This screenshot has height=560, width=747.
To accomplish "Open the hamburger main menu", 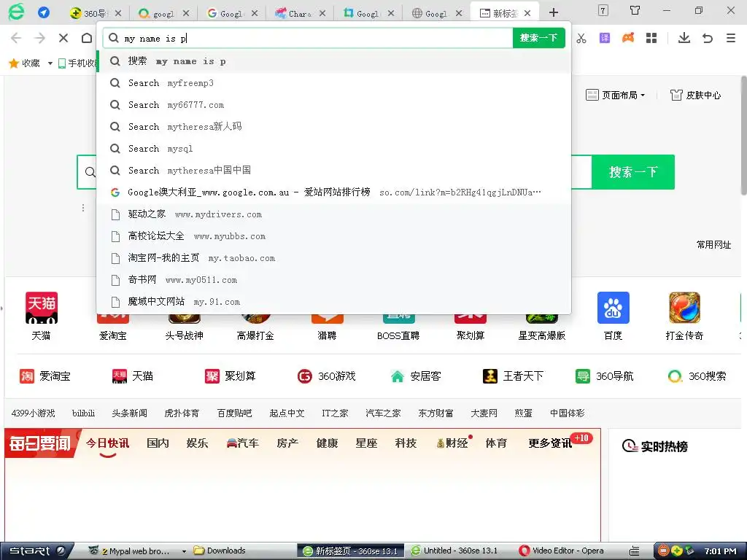I will click(731, 38).
